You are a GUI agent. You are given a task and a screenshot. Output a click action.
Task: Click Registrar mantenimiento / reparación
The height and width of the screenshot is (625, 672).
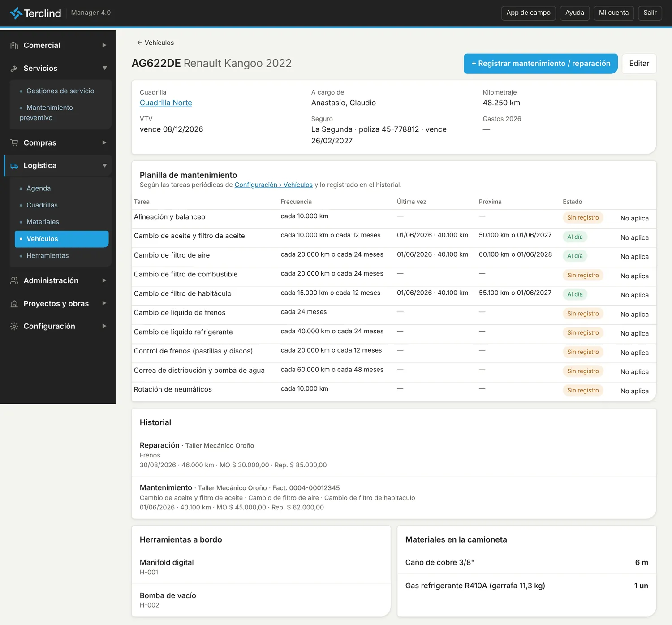[541, 64]
